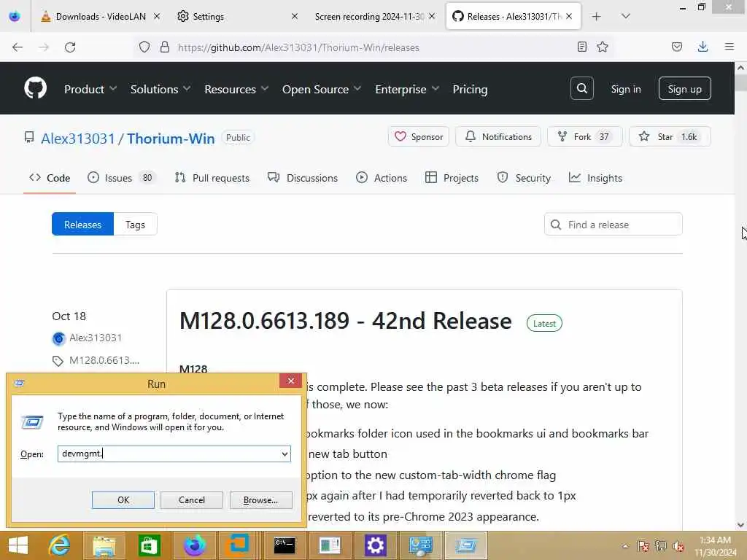Click Firefox View icon in tab strip
The height and width of the screenshot is (560, 747).
pyautogui.click(x=15, y=16)
